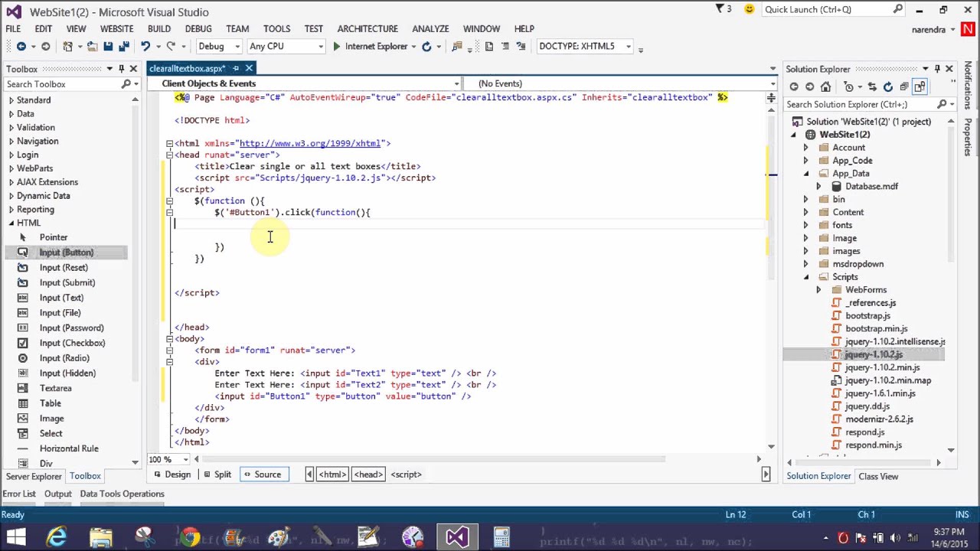The image size is (980, 551).
Task: Open the Error List tab
Action: pyautogui.click(x=19, y=494)
